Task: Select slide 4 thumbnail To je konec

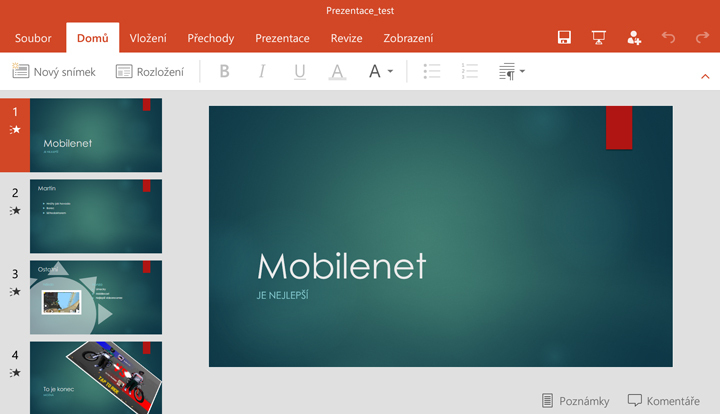Action: tap(96, 378)
